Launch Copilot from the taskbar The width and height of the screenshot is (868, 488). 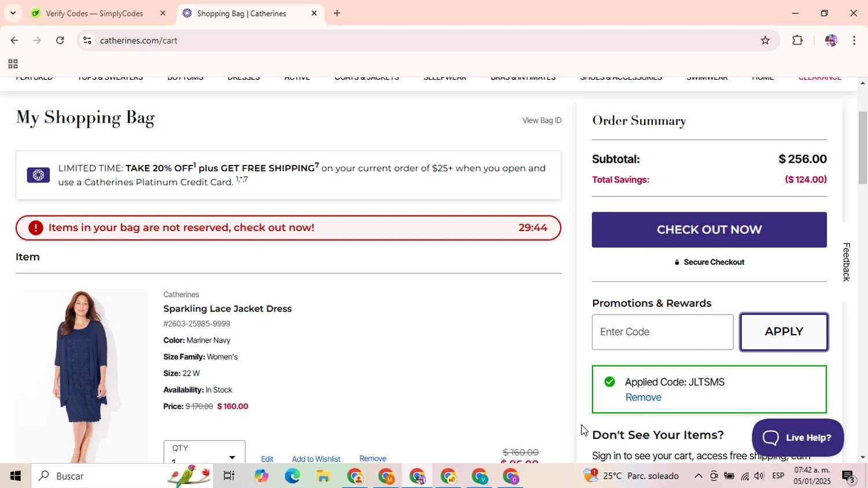[261, 476]
